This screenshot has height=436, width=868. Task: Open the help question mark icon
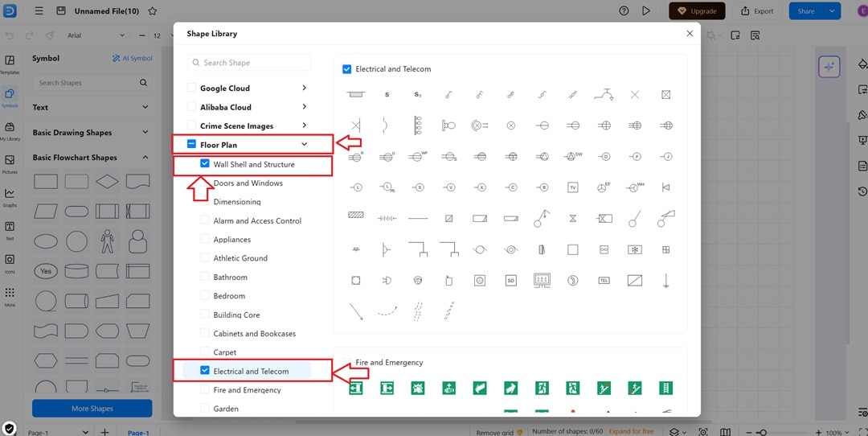[x=624, y=11]
